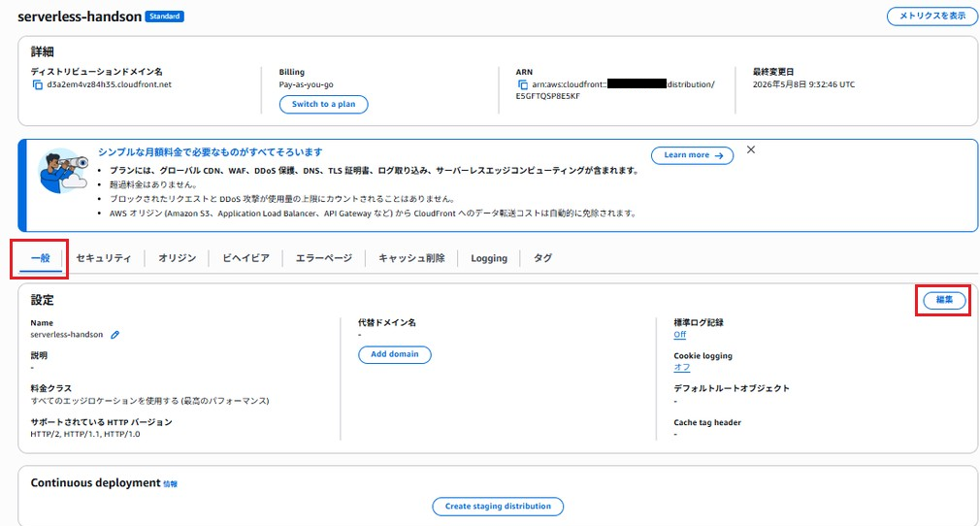Click the 詳細 section heading
This screenshot has width=980, height=526.
[x=42, y=51]
